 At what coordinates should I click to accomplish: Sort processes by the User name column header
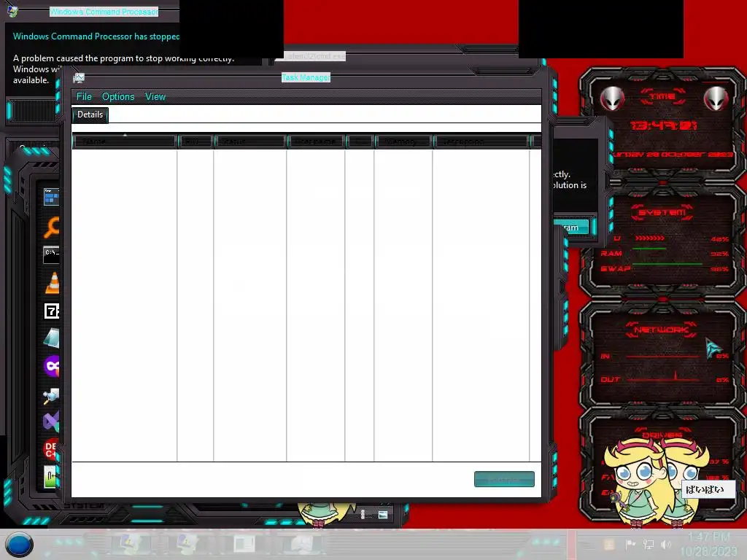click(x=316, y=141)
